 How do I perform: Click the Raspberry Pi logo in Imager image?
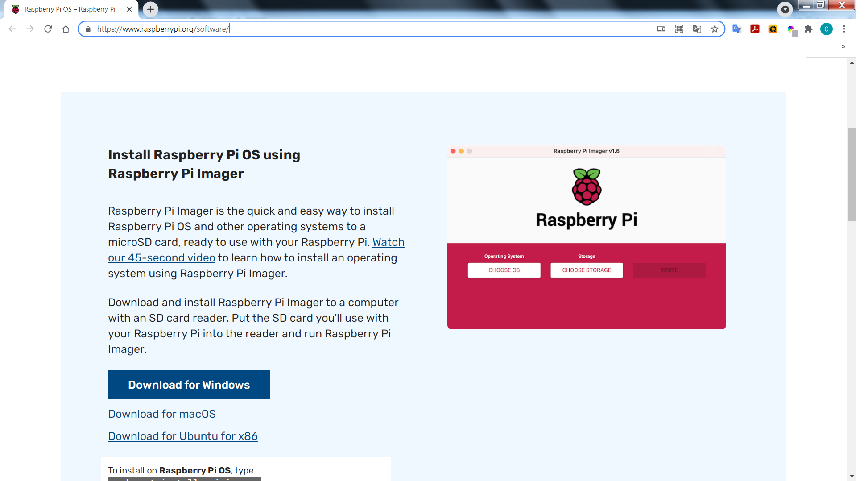pyautogui.click(x=587, y=187)
